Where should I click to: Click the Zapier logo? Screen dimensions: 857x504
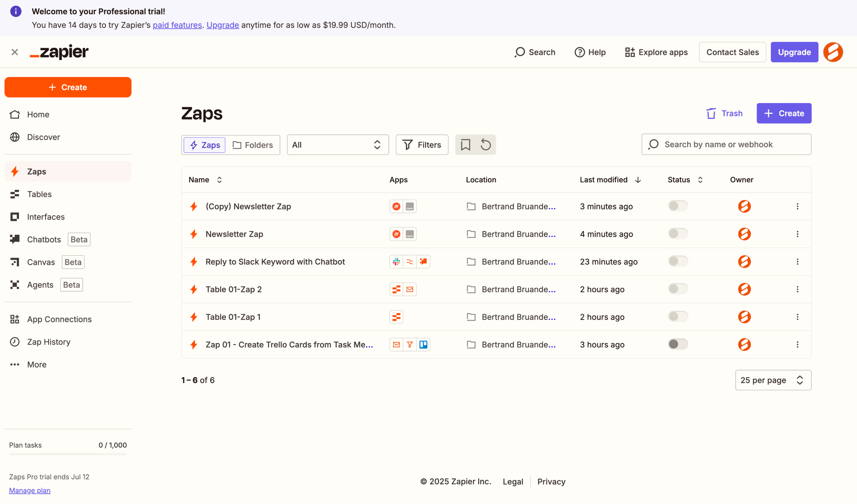[x=59, y=52]
